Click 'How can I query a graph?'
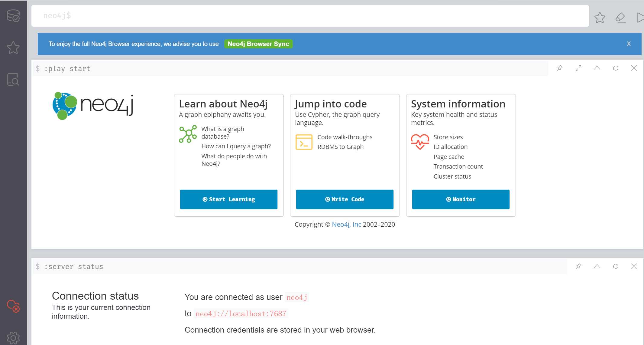 [x=236, y=146]
